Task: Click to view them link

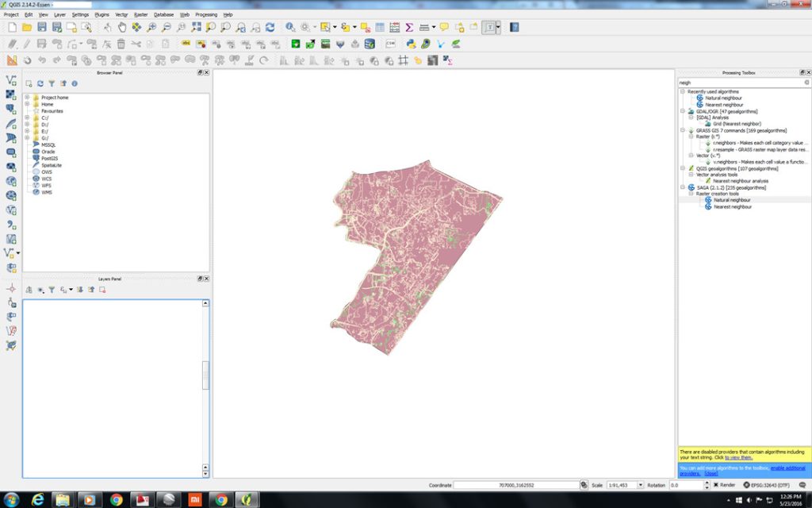Action: coord(737,457)
